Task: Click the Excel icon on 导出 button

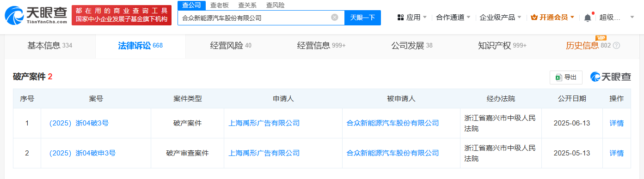Action: pos(558,78)
